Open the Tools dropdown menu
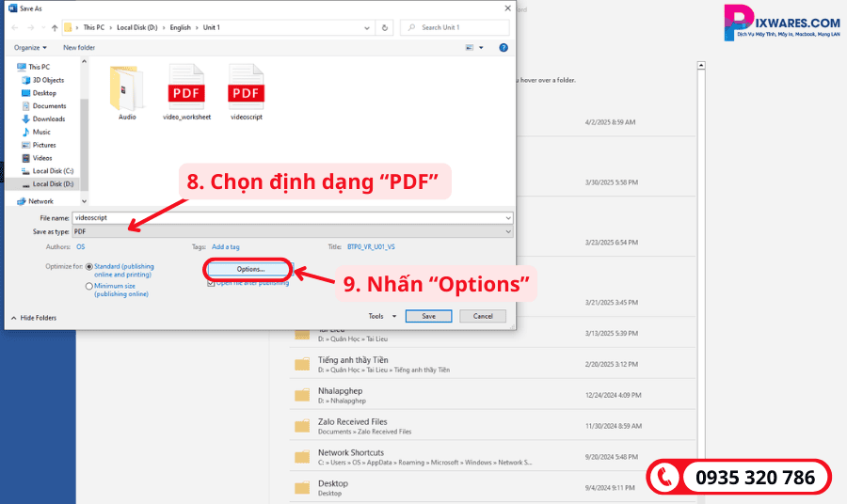 (x=379, y=317)
